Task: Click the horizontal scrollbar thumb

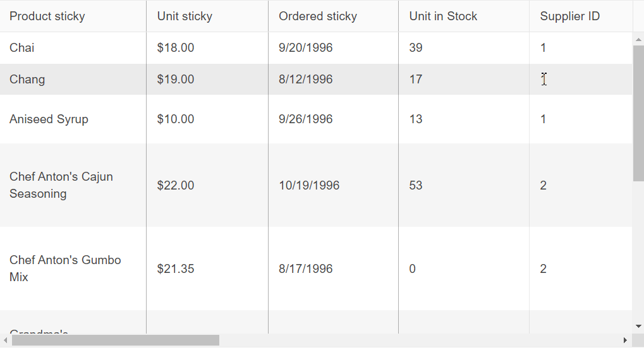Action: pyautogui.click(x=115, y=341)
